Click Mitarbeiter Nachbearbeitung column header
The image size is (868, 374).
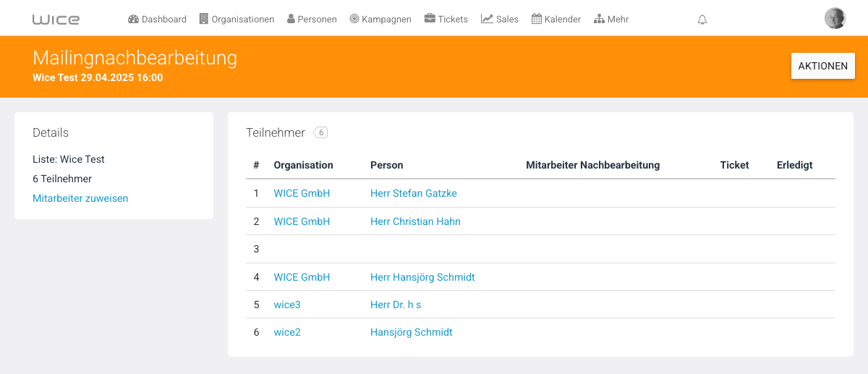pos(593,165)
